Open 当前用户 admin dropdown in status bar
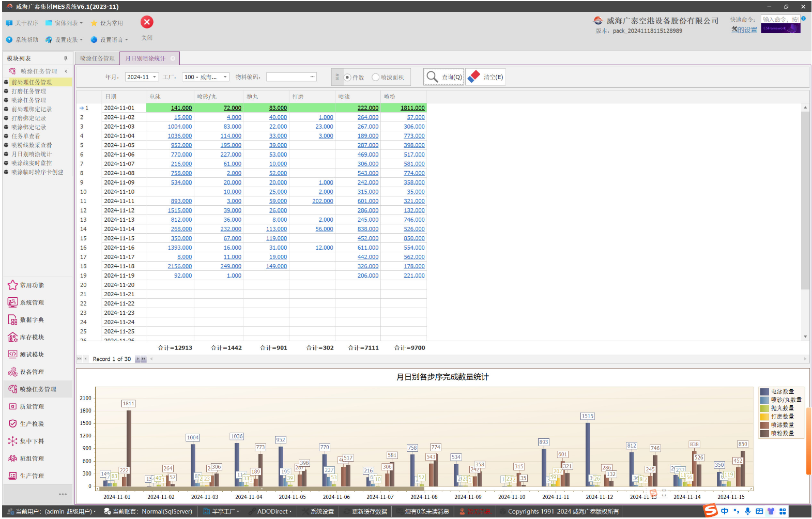The height and width of the screenshot is (519, 812). click(x=51, y=512)
